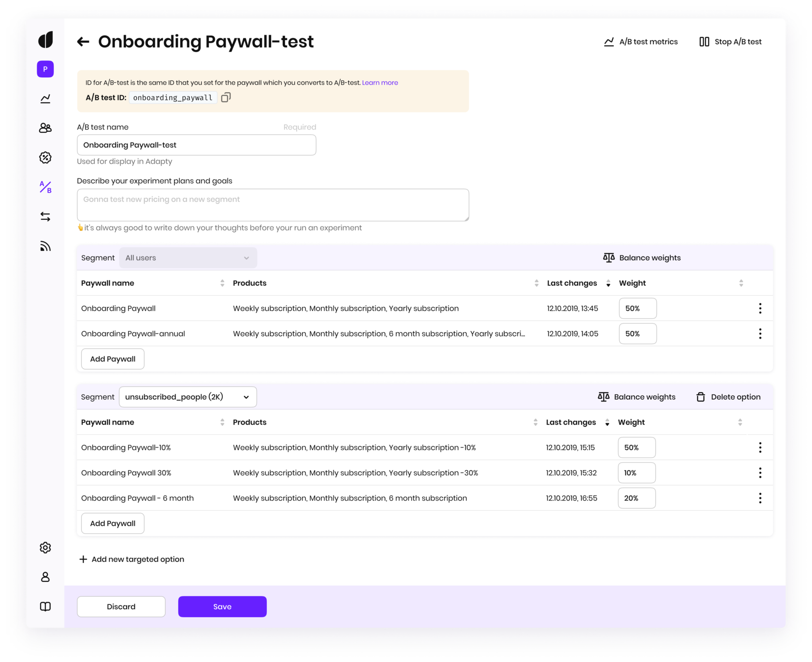Balance weights for All users segment
Screen dimensions: 812x662
coord(642,258)
